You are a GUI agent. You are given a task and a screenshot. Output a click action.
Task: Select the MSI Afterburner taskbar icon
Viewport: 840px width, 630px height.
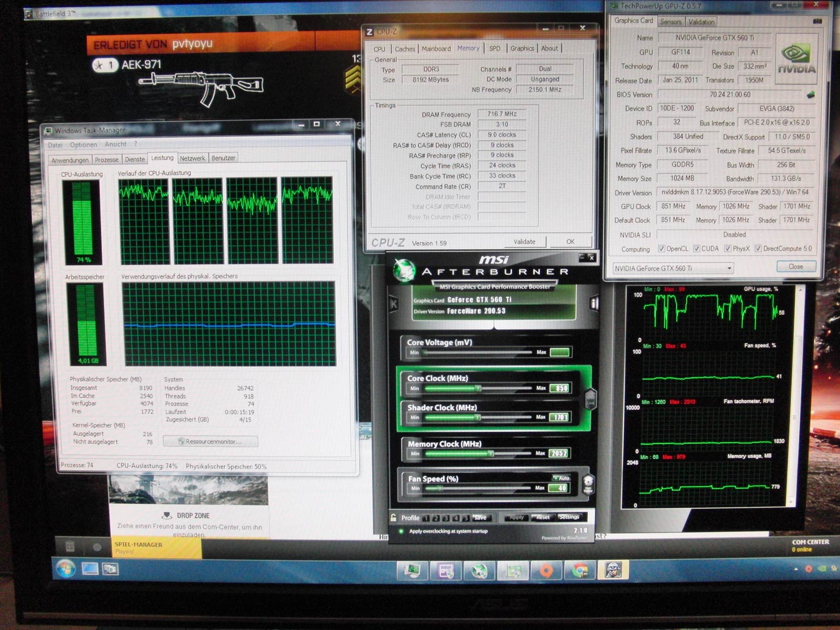click(x=479, y=570)
